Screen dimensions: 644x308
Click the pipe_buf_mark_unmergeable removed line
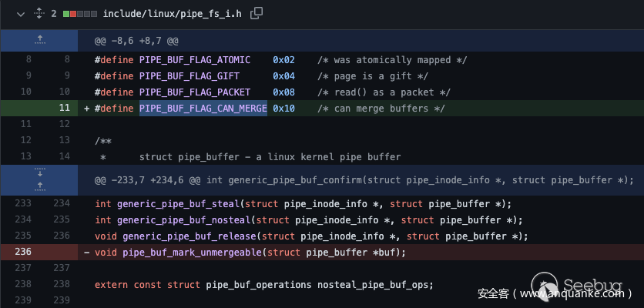(x=261, y=253)
